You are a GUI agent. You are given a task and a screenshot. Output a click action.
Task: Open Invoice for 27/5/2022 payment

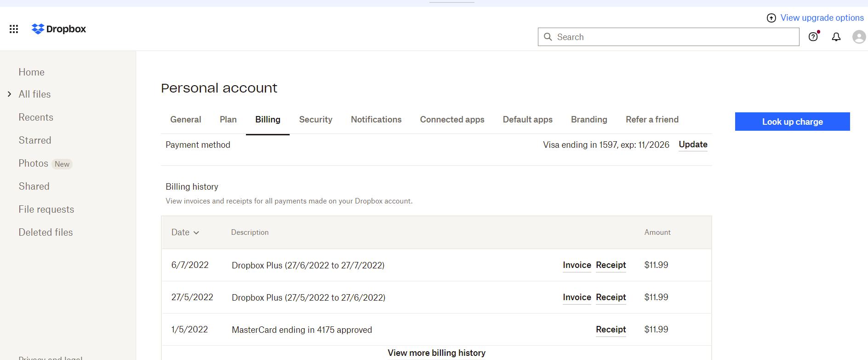[577, 297]
